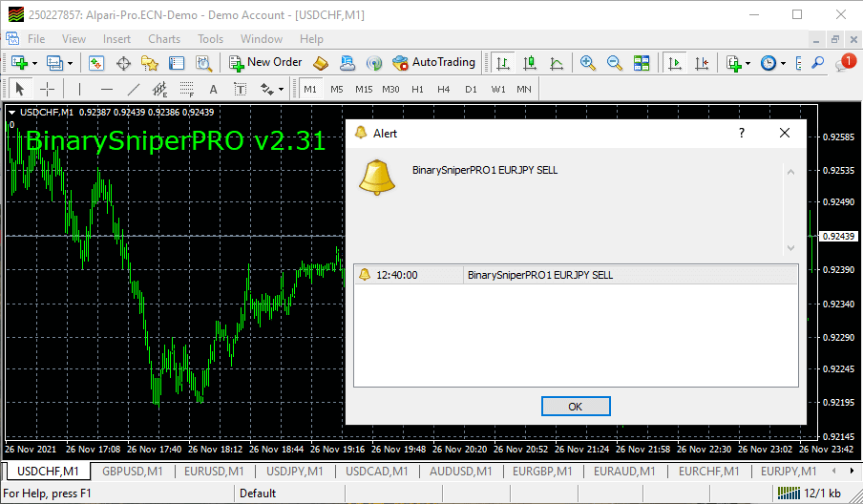863x504 pixels.
Task: Zoom in on the chart
Action: (588, 63)
